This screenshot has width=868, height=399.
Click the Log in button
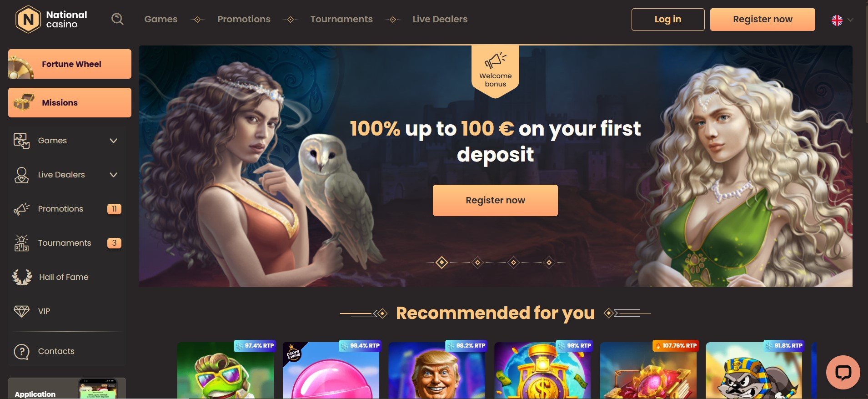pyautogui.click(x=668, y=20)
